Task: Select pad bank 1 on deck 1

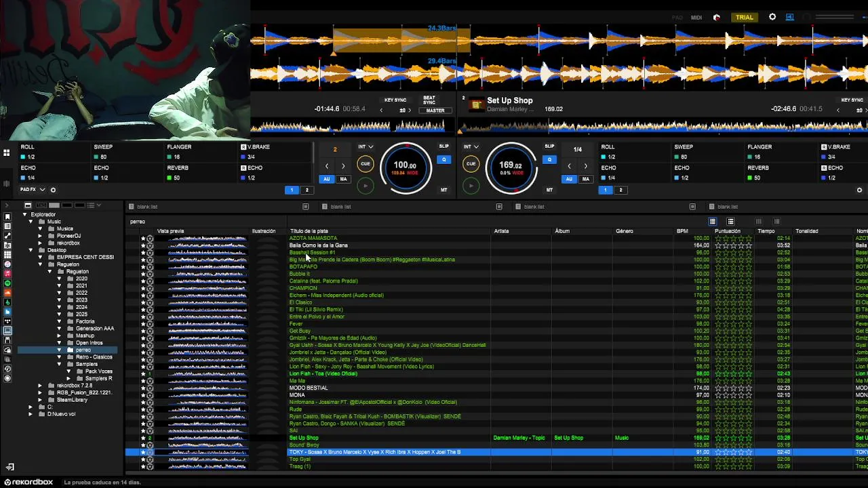Action: click(x=292, y=190)
